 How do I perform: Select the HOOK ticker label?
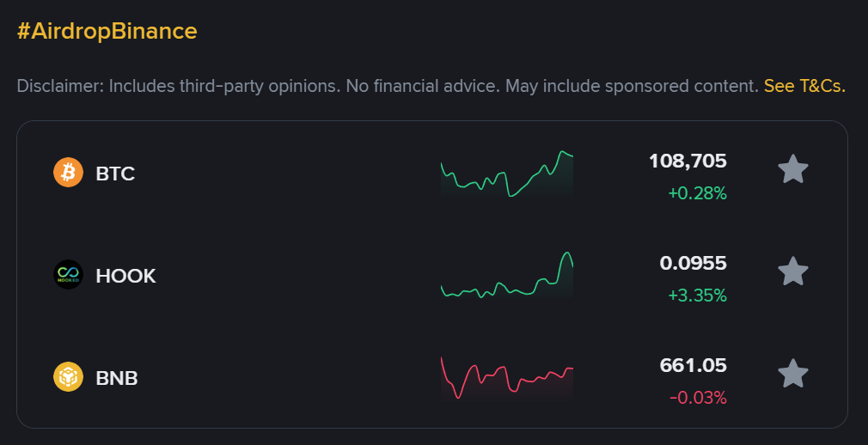[x=125, y=276]
